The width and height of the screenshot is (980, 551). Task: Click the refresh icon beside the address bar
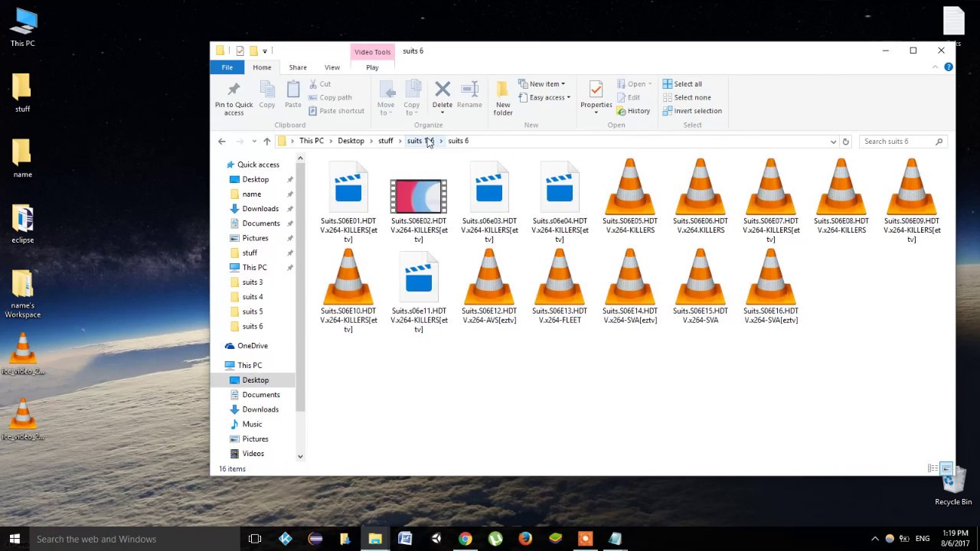(845, 142)
